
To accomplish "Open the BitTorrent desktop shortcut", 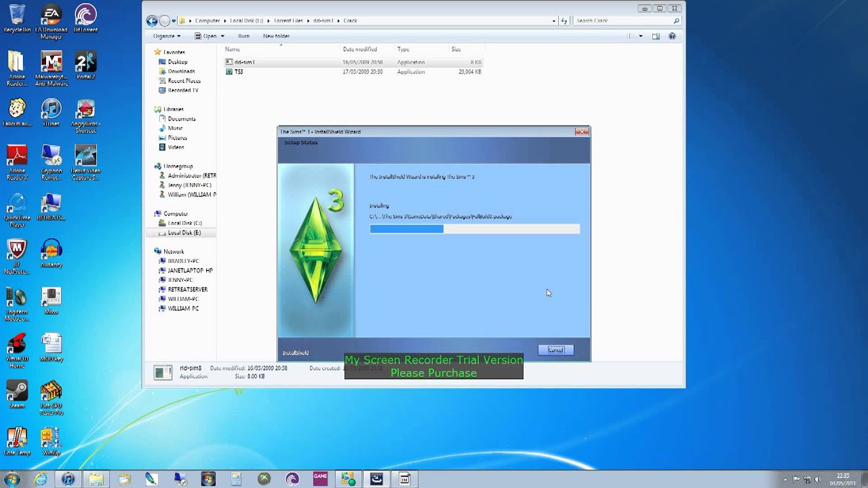I will tap(85, 18).
